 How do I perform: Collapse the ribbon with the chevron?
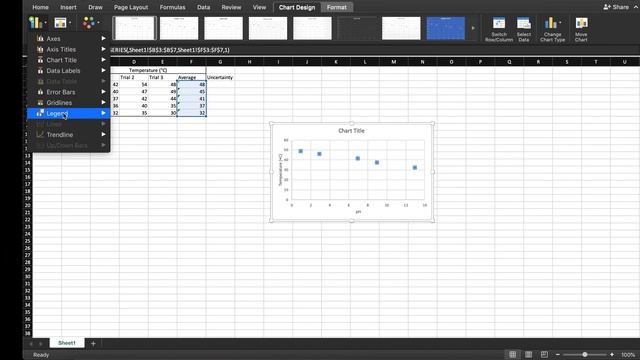click(x=636, y=7)
